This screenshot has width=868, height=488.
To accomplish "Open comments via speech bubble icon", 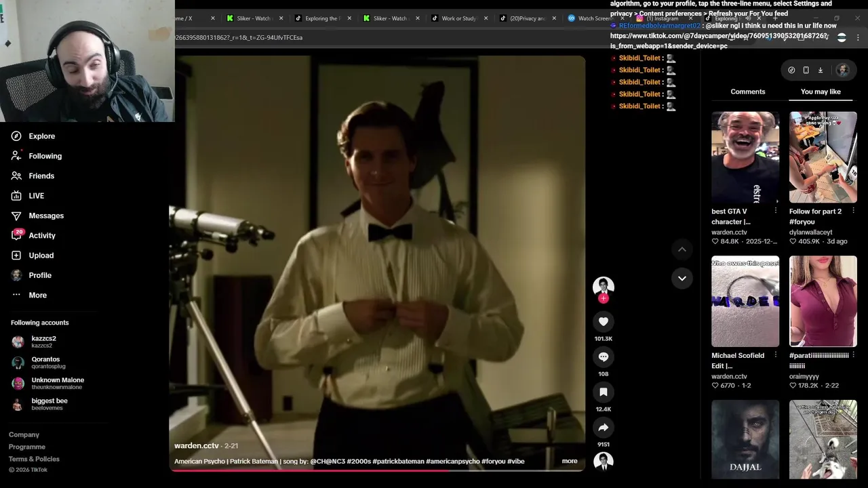I will click(x=604, y=357).
